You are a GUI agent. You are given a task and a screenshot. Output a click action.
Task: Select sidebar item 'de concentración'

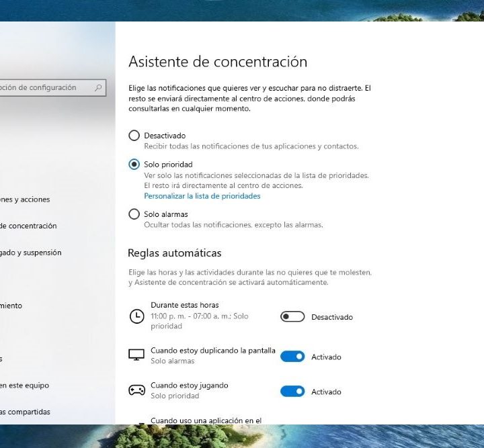coord(28,226)
